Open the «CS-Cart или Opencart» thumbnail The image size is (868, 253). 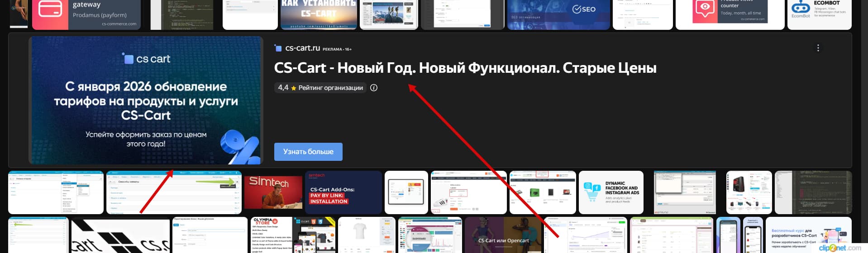click(503, 235)
